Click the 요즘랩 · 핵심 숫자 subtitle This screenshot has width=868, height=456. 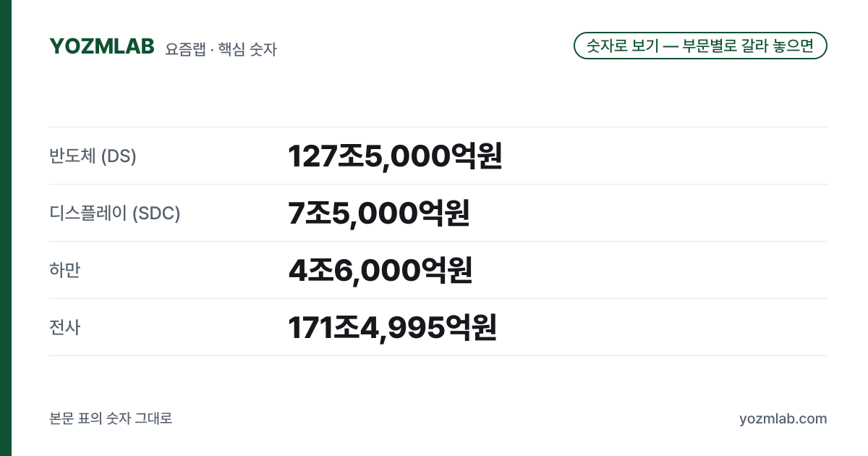point(221,49)
